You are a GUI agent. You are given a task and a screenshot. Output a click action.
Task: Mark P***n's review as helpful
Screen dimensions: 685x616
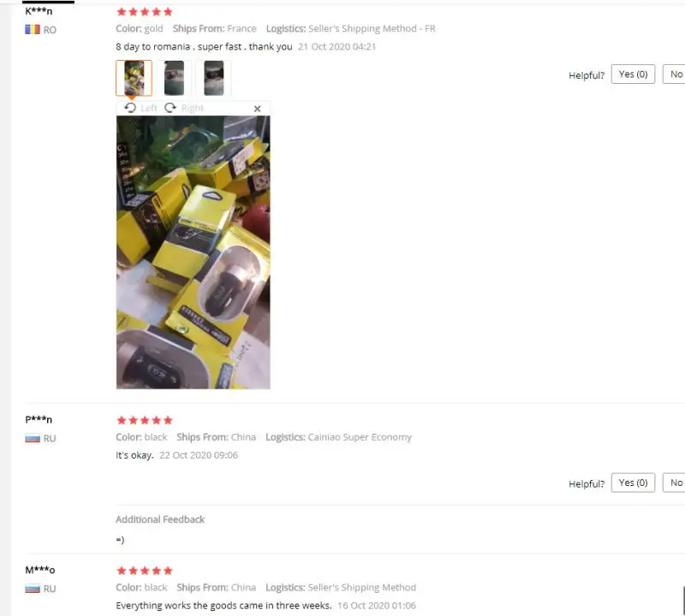pyautogui.click(x=633, y=483)
